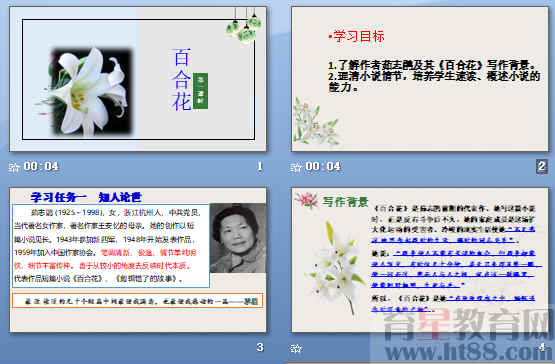Click the transition star icon under slide 1

(14, 167)
